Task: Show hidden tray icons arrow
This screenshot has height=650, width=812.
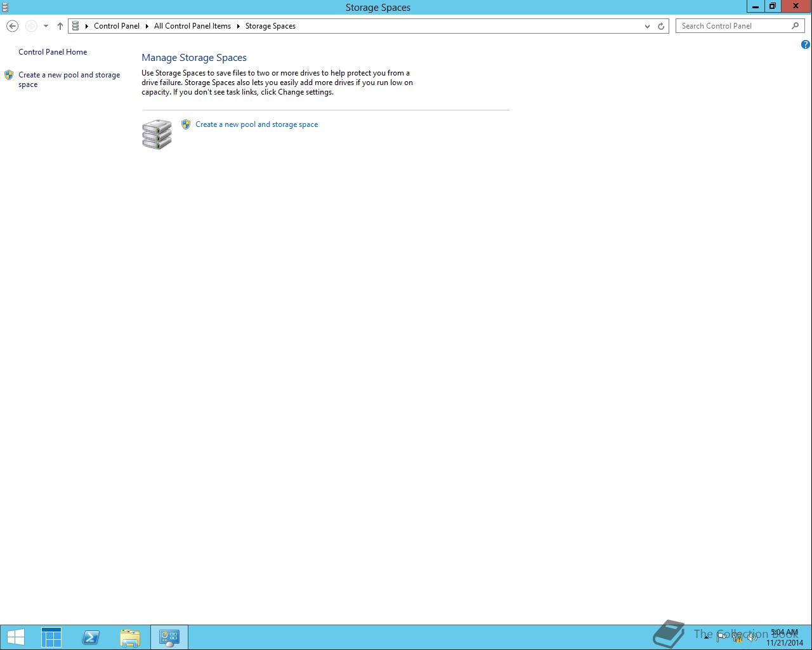Action: [x=706, y=637]
